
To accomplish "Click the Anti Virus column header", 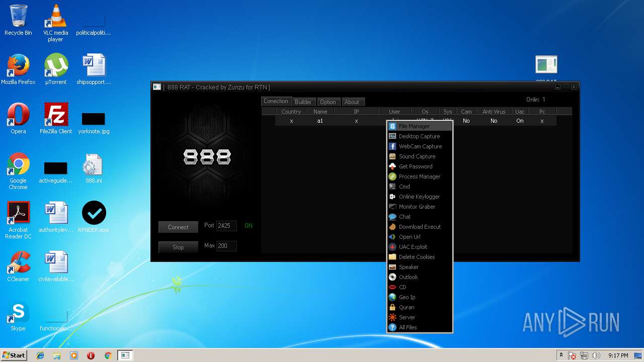I will pyautogui.click(x=494, y=112).
